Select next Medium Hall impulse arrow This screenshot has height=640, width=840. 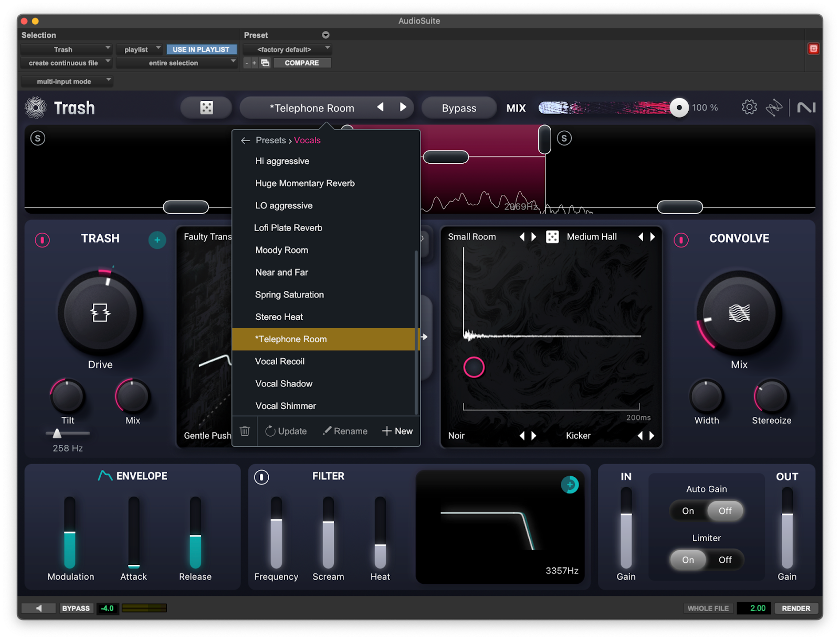tap(653, 237)
